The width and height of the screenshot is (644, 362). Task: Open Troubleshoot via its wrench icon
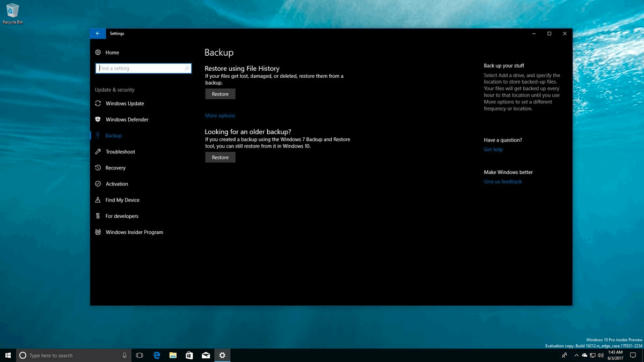[x=98, y=152]
